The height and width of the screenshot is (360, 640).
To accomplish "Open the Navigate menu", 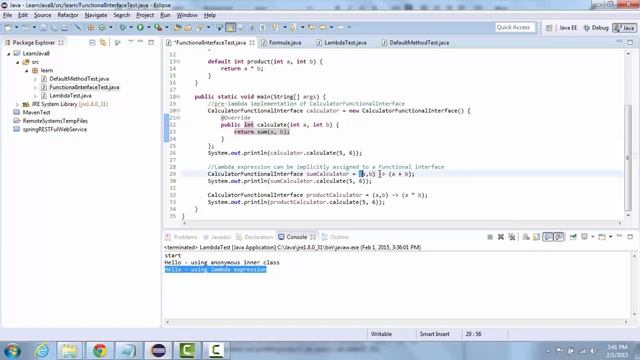I will point(96,15).
